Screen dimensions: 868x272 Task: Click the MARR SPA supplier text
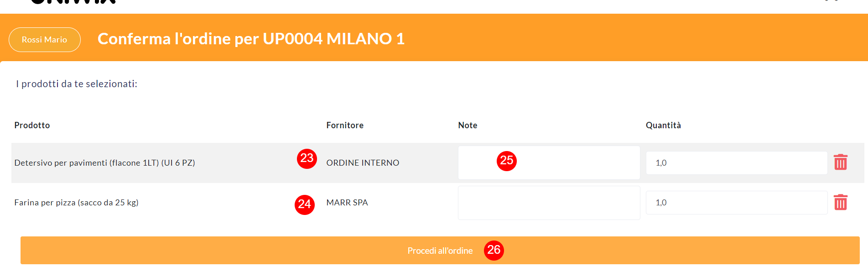[x=347, y=203]
